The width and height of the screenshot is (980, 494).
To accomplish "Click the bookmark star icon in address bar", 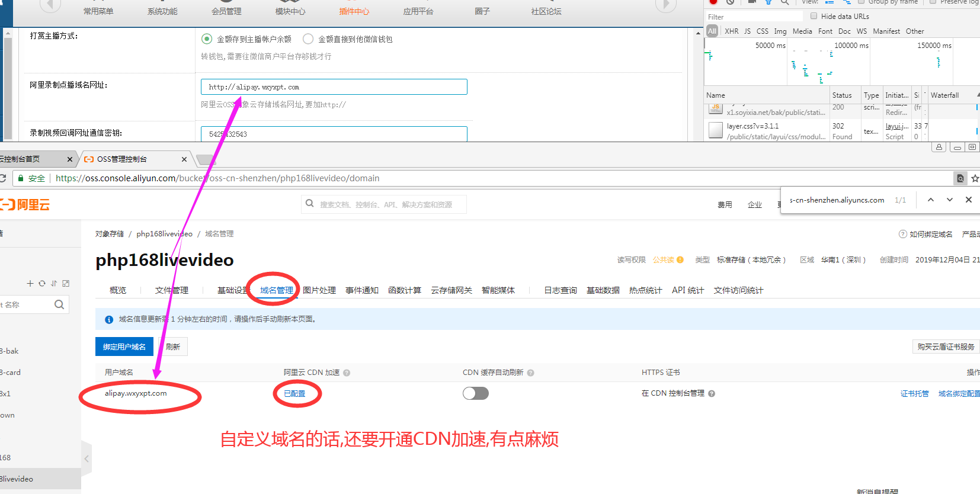I will click(x=975, y=178).
